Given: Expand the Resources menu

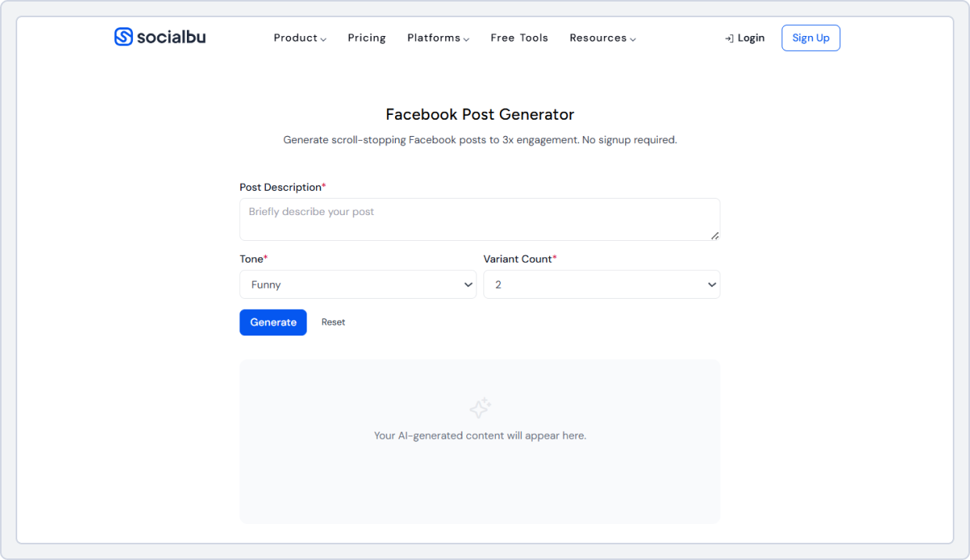Looking at the screenshot, I should click(x=602, y=38).
